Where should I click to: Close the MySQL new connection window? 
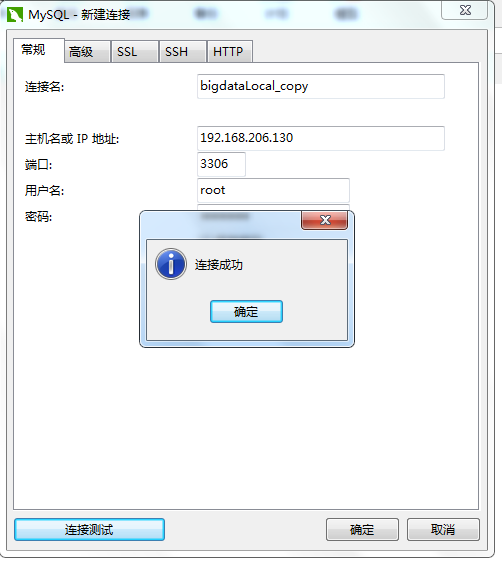[465, 10]
